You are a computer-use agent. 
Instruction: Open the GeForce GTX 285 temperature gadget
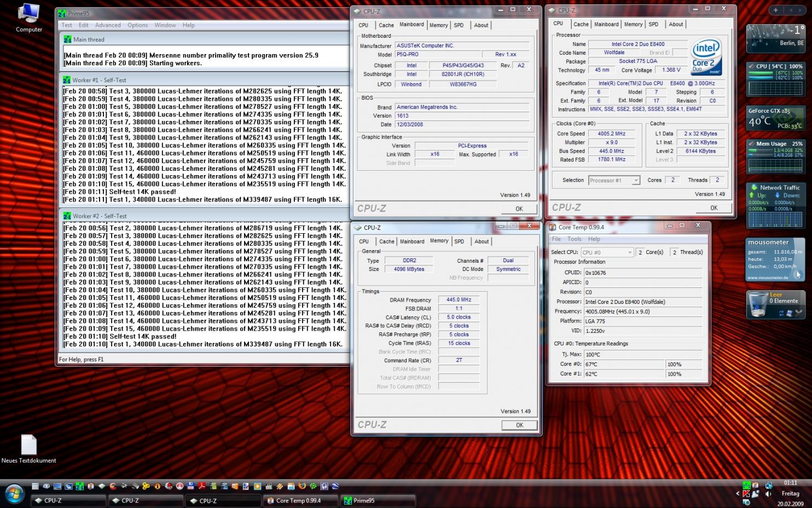pos(775,118)
